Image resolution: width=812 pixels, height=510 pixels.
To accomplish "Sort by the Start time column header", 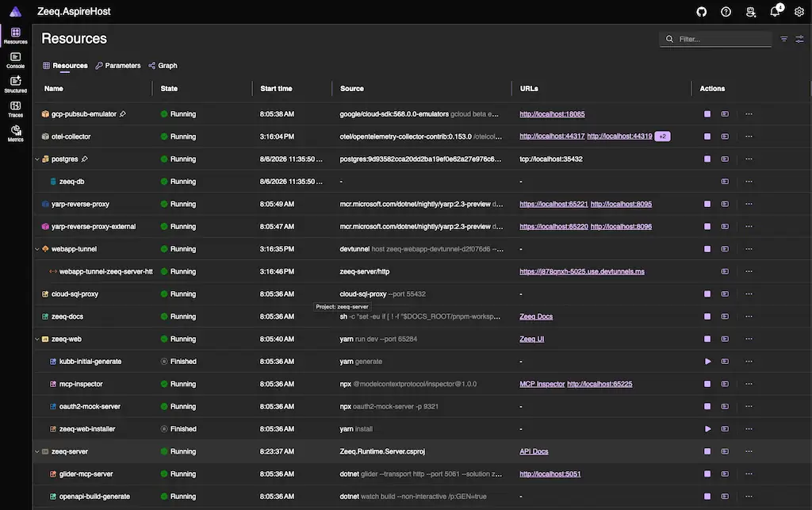I will 276,89.
